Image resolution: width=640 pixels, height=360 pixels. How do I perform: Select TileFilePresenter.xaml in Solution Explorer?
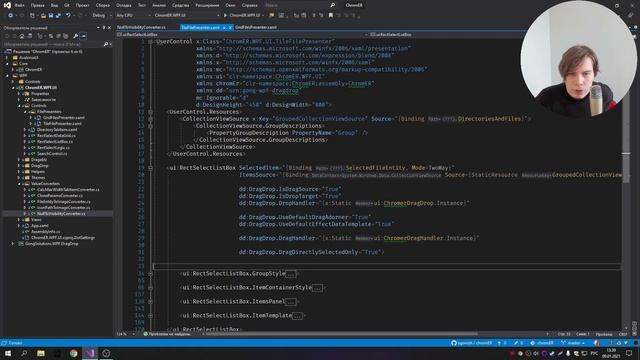coord(62,124)
